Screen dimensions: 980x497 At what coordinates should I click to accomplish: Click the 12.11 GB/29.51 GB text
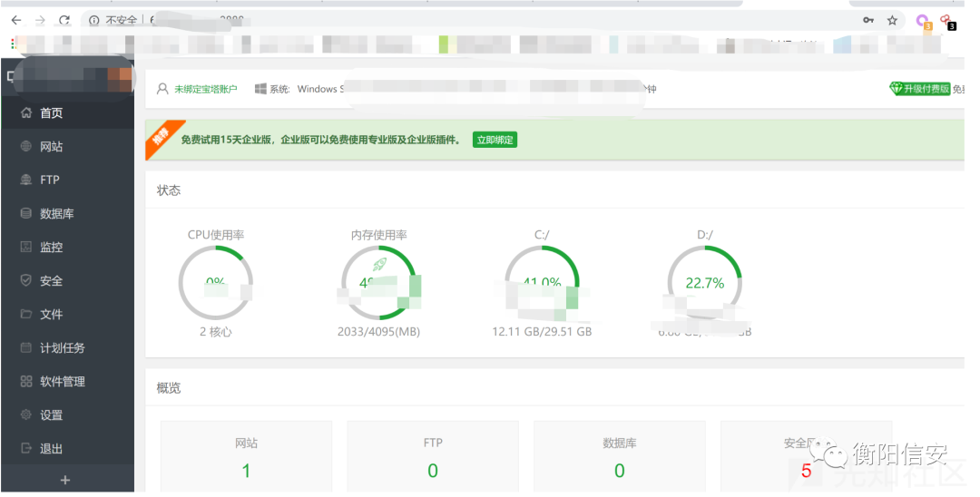(542, 332)
